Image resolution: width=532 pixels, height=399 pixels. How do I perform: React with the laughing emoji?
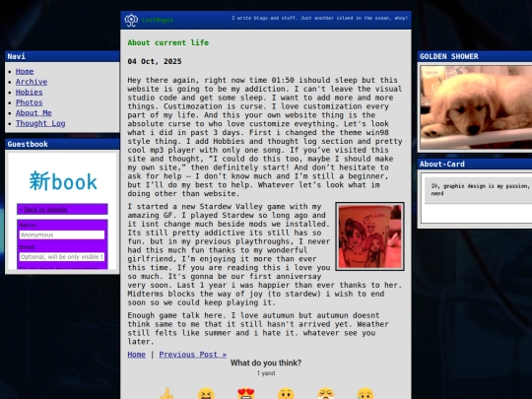pyautogui.click(x=206, y=394)
